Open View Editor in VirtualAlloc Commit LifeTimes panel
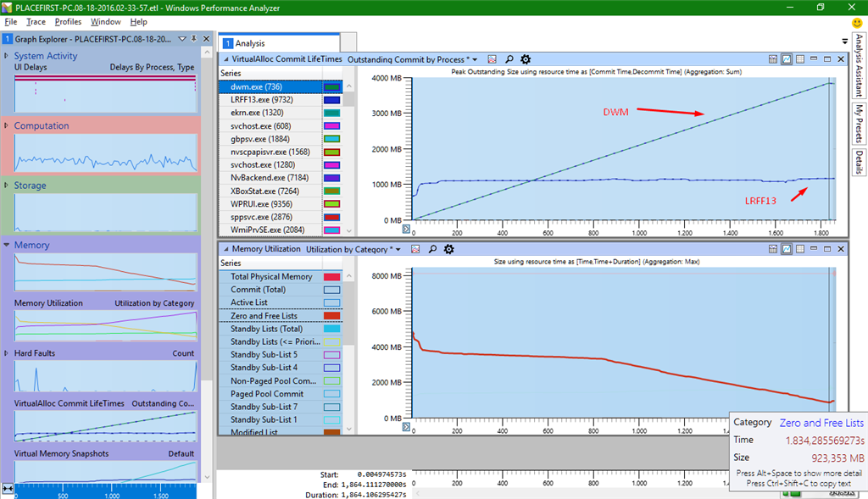This screenshot has width=868, height=499. pyautogui.click(x=492, y=59)
